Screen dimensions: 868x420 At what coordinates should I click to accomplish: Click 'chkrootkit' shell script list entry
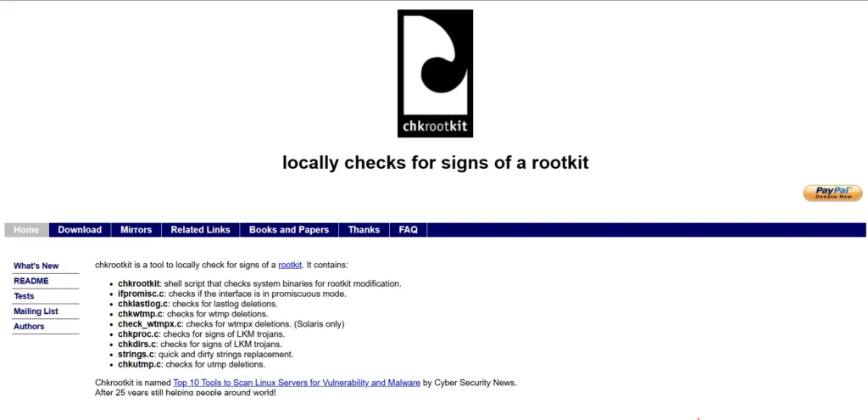pos(259,283)
